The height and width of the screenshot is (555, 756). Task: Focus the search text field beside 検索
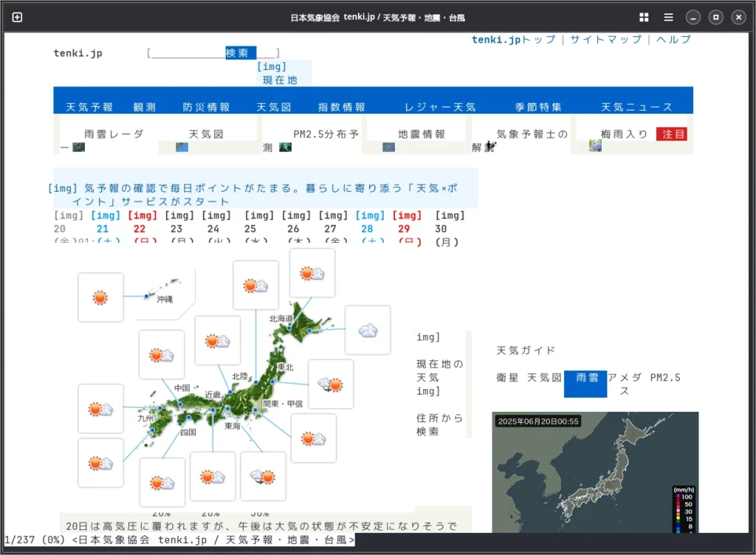[x=188, y=52]
